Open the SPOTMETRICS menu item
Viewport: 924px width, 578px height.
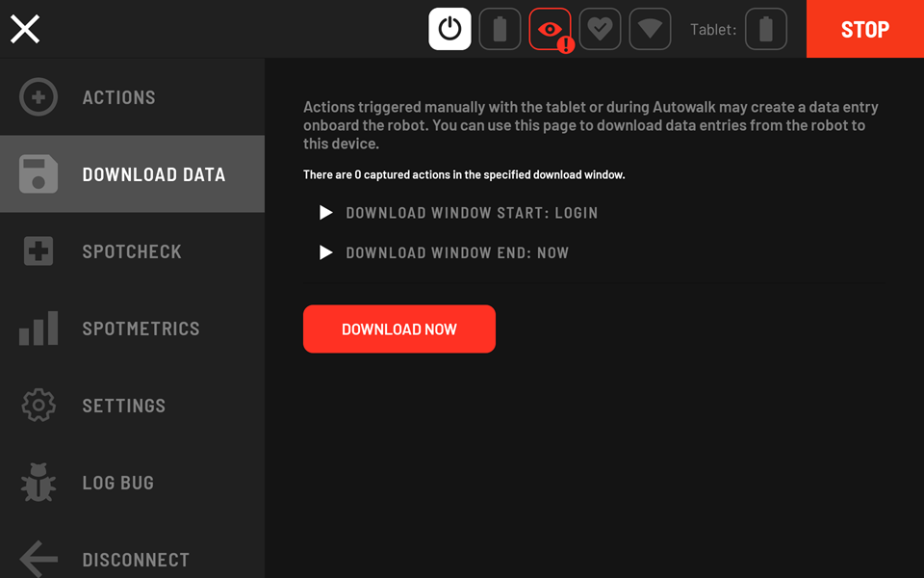(132, 328)
